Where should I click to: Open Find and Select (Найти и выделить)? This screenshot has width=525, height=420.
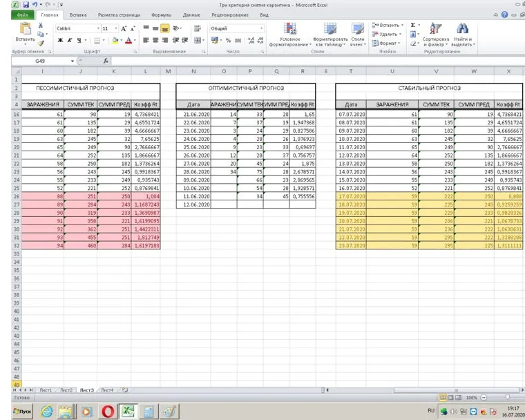[x=462, y=33]
